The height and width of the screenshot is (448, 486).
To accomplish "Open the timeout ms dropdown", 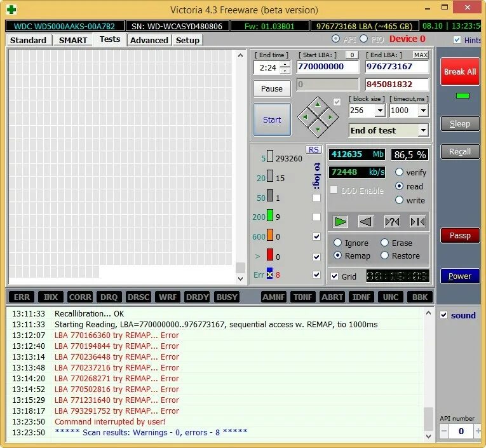I will [423, 111].
